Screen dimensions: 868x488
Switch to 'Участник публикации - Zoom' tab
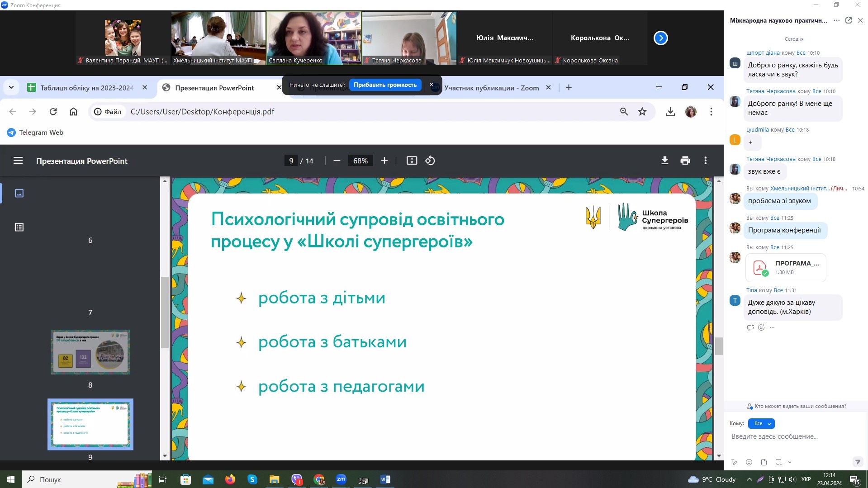pos(491,88)
